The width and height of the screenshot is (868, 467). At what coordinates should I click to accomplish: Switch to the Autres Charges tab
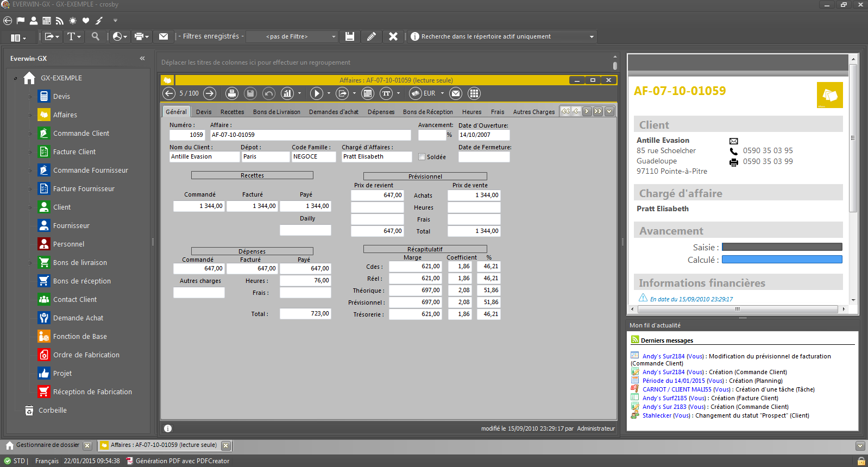(x=534, y=112)
